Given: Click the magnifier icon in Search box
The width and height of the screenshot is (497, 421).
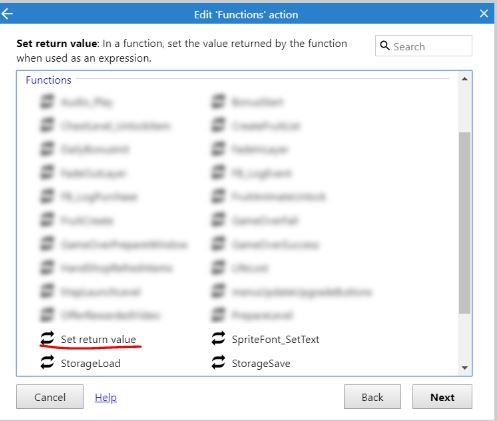Looking at the screenshot, I should click(x=384, y=46).
